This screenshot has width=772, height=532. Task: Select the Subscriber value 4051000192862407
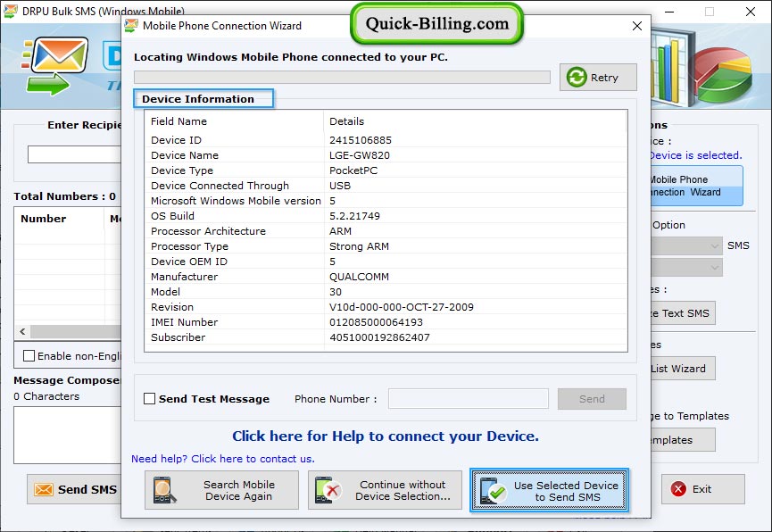(x=379, y=337)
